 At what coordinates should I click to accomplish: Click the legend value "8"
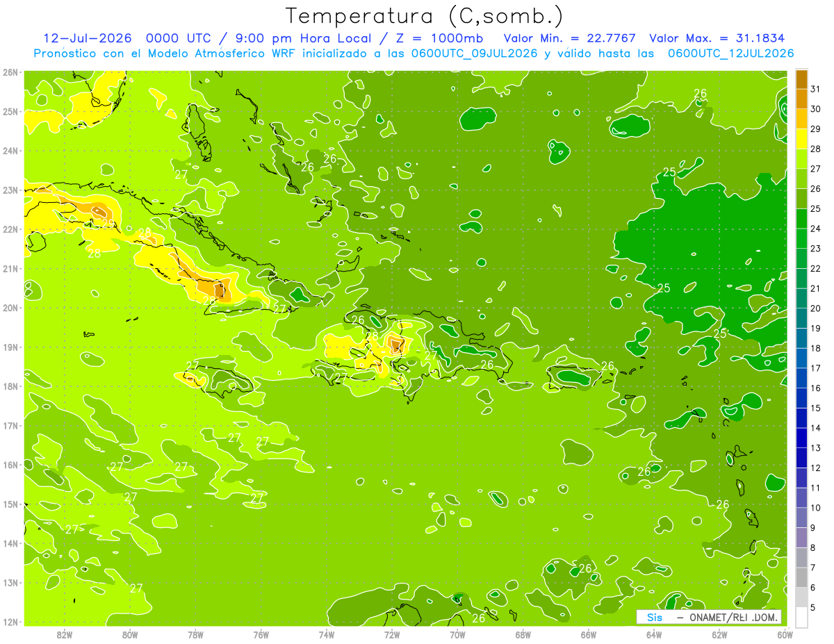tap(814, 547)
